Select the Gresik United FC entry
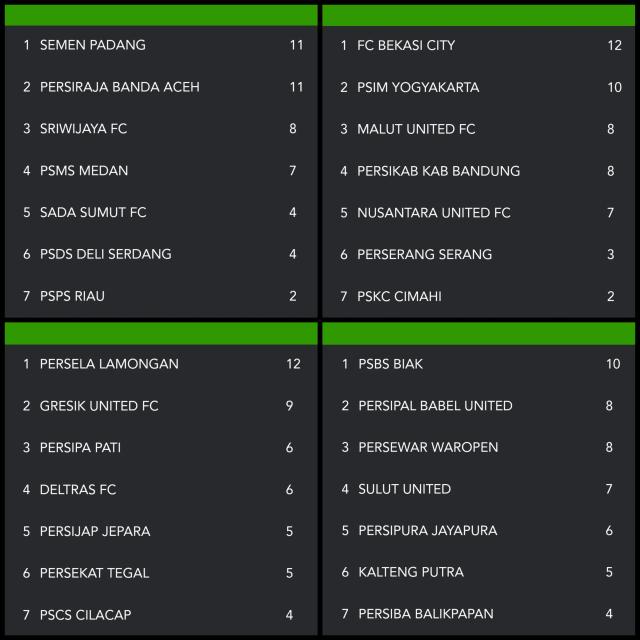The width and height of the screenshot is (640, 640). pos(99,406)
